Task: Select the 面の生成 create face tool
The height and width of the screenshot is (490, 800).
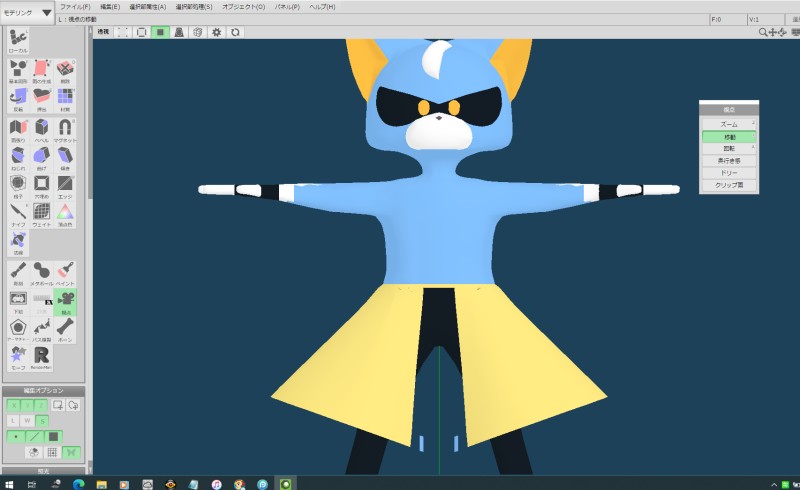Action: (x=41, y=71)
